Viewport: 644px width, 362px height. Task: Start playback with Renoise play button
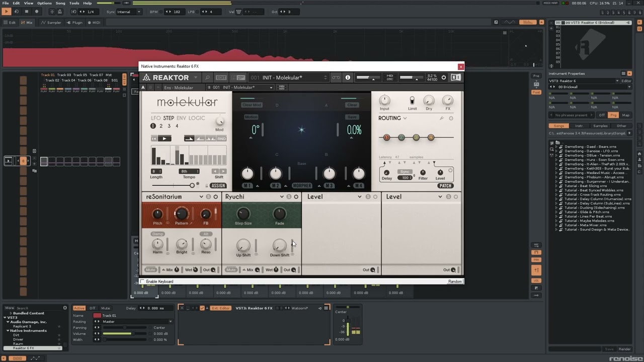7,12
